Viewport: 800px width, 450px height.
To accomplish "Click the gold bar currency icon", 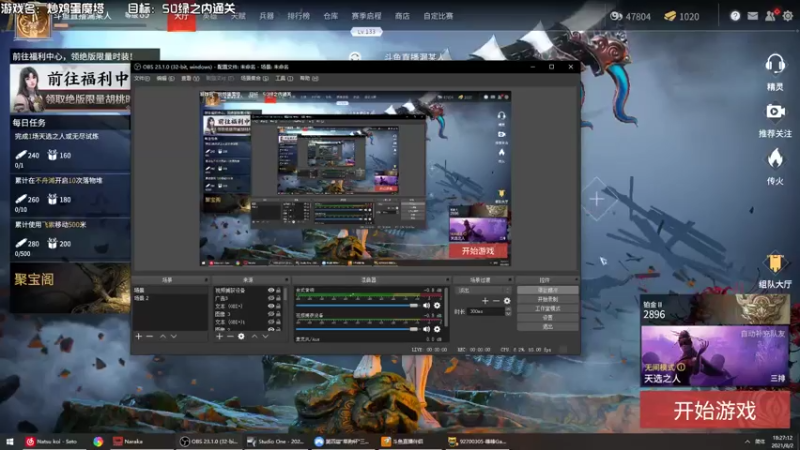I will pos(670,16).
